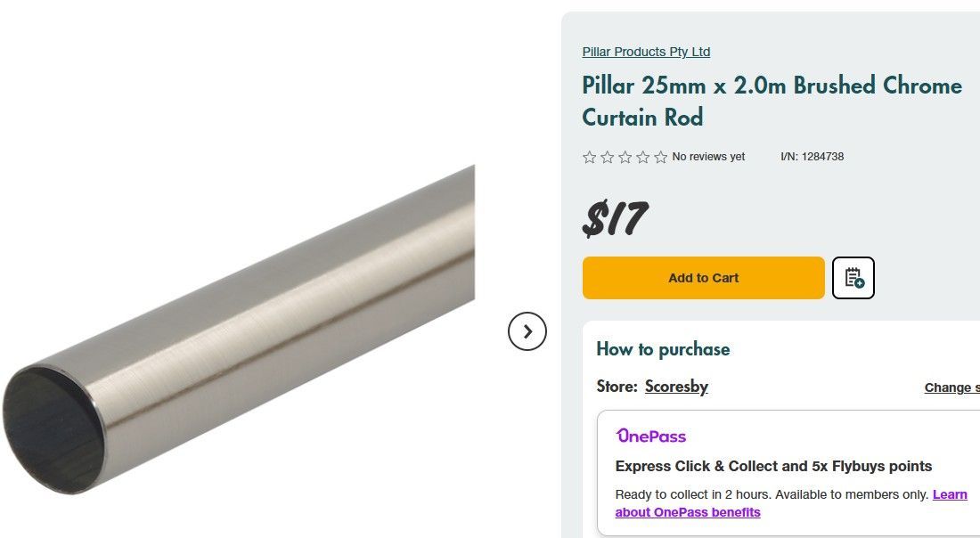Click the I/N 1284738 item number
The height and width of the screenshot is (538, 980).
click(812, 157)
